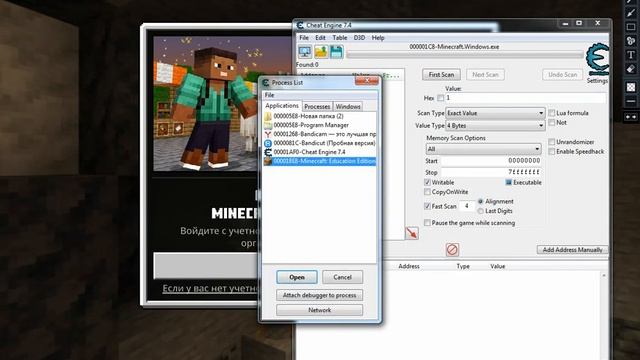The image size is (640, 360).
Task: Toggle the Not checkbox
Action: [x=552, y=122]
